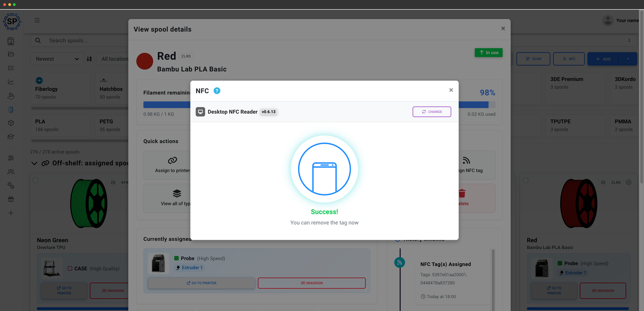
Task: Open the NFC help question mark icon
Action: tap(217, 90)
